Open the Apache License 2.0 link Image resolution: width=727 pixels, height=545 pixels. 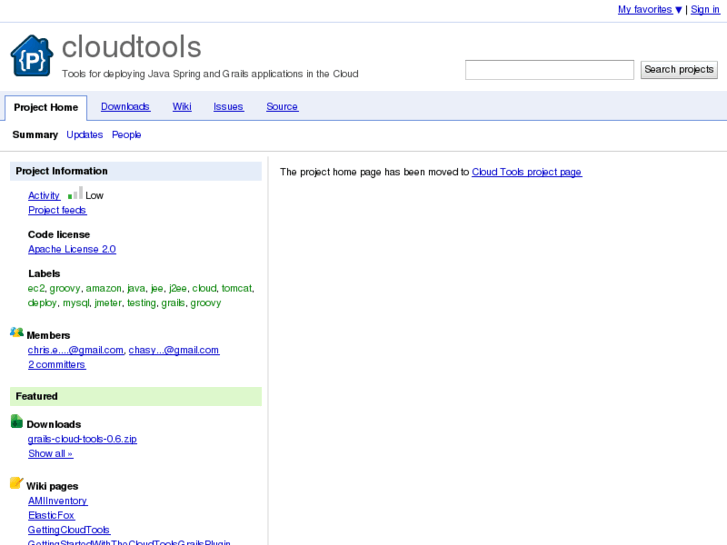coord(72,249)
